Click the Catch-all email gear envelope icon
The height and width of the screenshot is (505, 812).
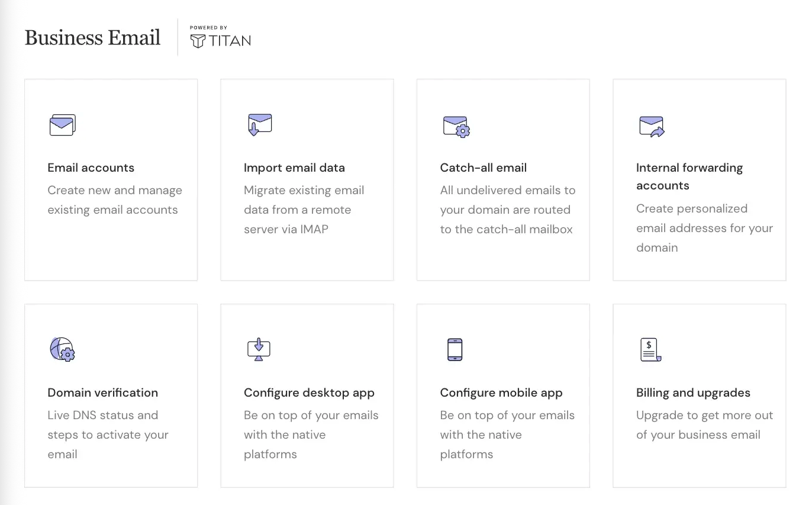[456, 127]
